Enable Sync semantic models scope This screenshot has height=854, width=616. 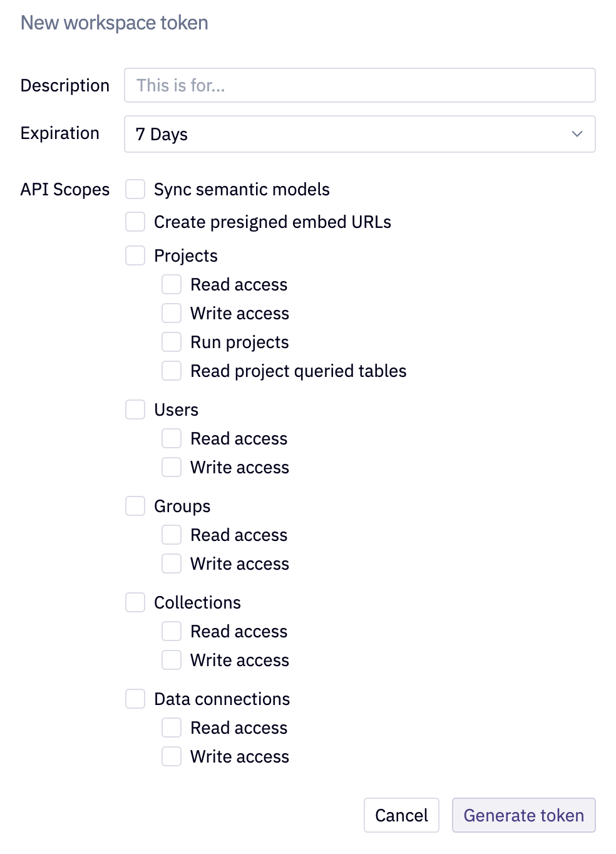point(135,189)
